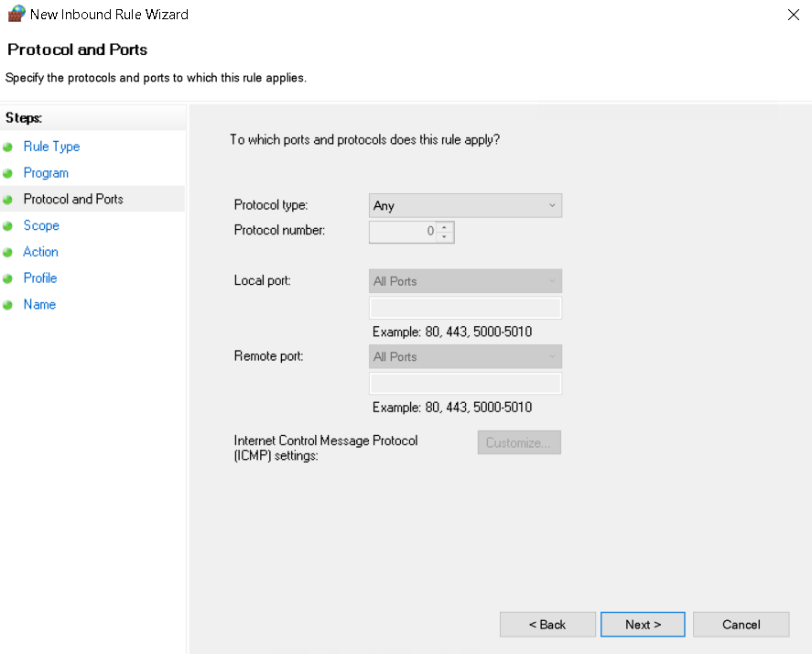Increase the Protocol number with up arrow
Screen dimensions: 812x654
coord(445,227)
